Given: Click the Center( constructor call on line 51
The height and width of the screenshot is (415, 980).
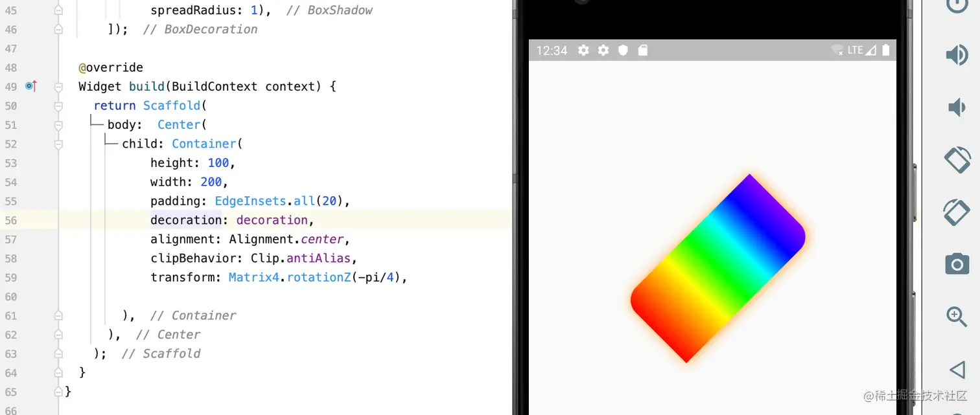Looking at the screenshot, I should (x=182, y=124).
